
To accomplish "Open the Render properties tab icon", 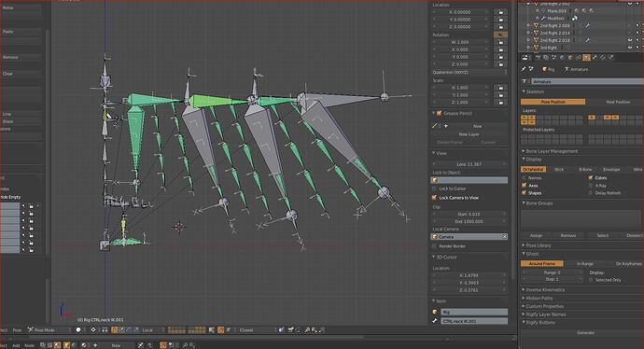I will 538,58.
